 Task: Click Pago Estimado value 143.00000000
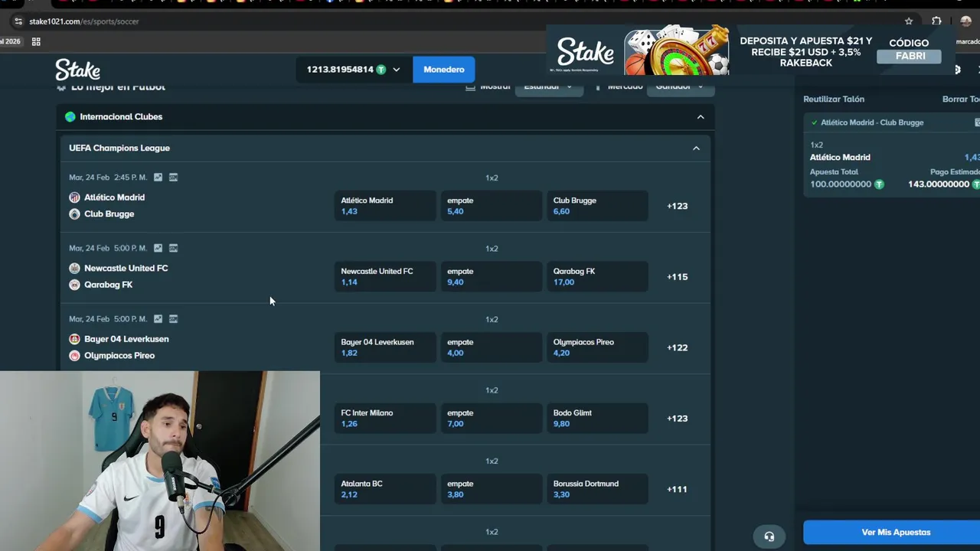(939, 184)
